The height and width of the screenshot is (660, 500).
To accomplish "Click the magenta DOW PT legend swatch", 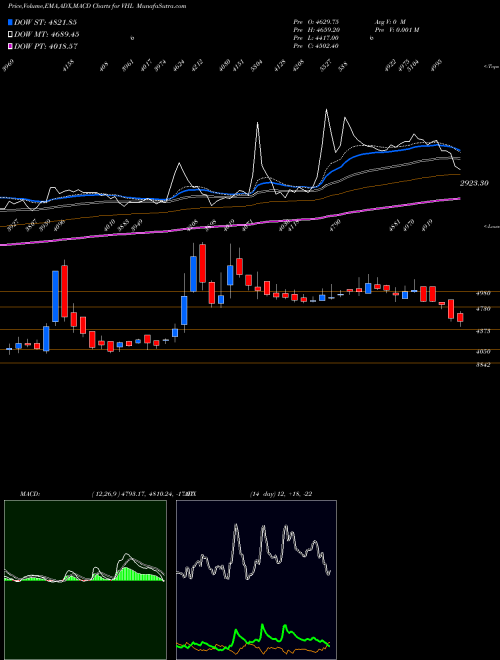I will point(10,46).
